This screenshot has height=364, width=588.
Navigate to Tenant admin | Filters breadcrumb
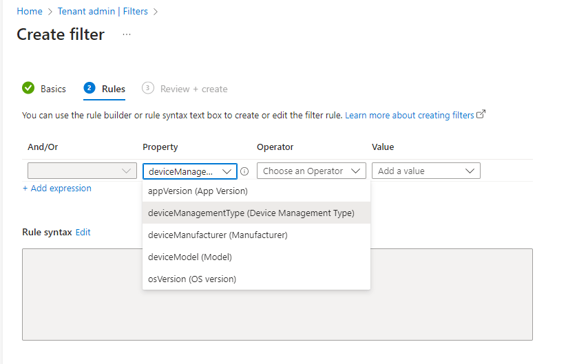point(103,12)
